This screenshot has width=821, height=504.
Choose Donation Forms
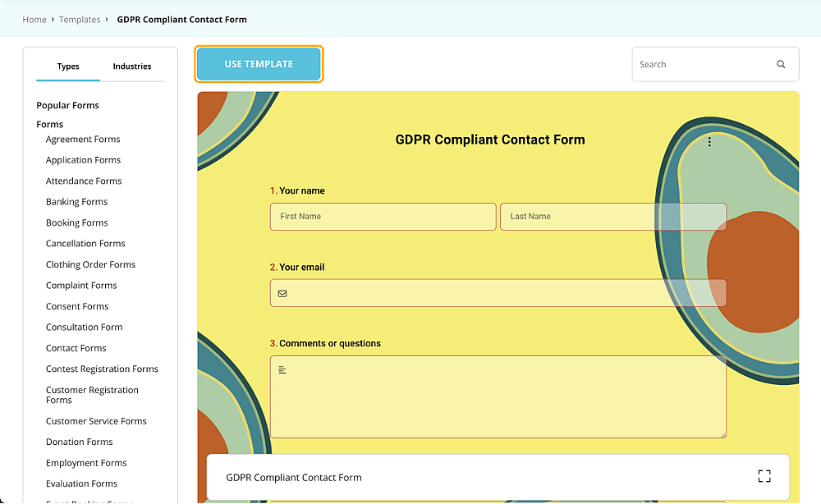point(79,442)
